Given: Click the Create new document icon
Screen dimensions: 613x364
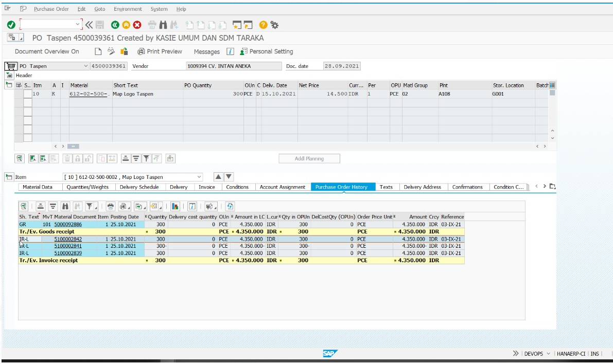Looking at the screenshot, I should tap(98, 51).
